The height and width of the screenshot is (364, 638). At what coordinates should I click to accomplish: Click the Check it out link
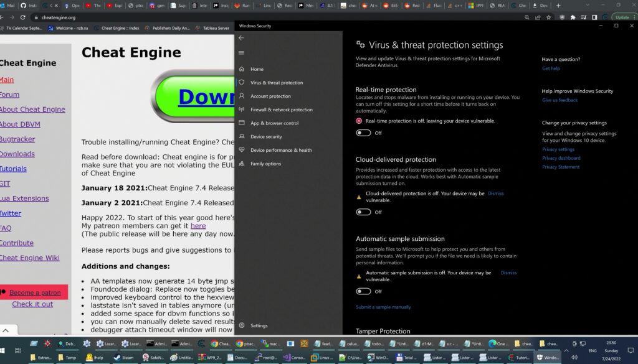pyautogui.click(x=32, y=304)
